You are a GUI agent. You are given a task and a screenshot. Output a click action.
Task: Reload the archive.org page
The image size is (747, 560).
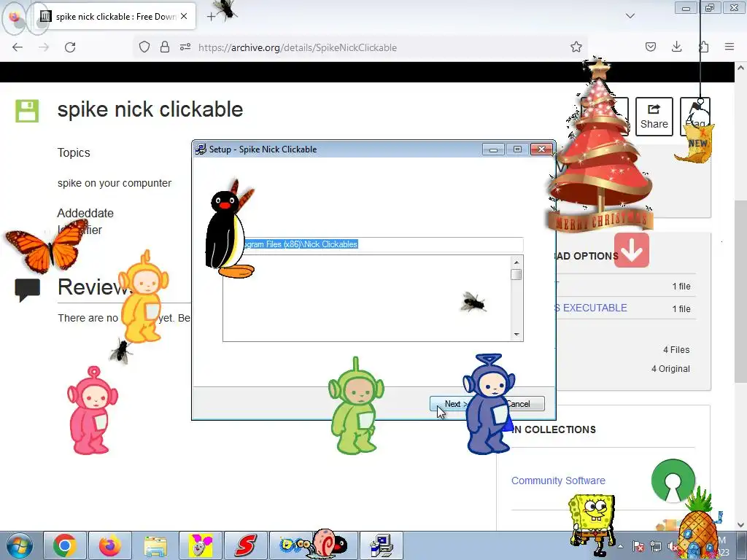point(70,47)
